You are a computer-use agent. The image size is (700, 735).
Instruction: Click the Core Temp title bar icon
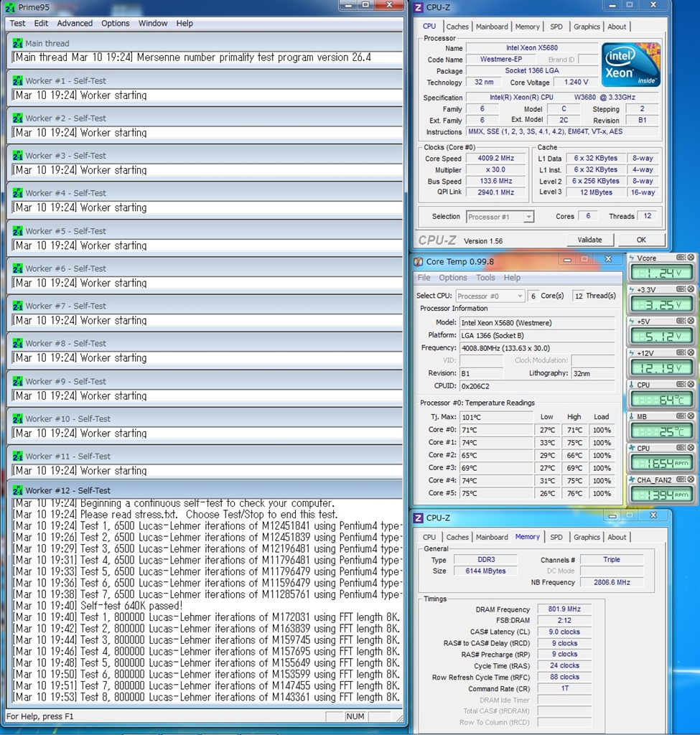pos(418,262)
